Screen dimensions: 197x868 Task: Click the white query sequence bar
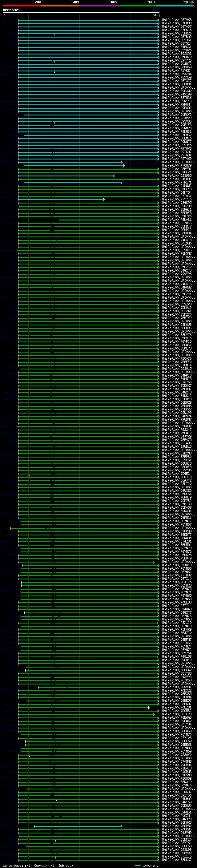pyautogui.click(x=81, y=12)
